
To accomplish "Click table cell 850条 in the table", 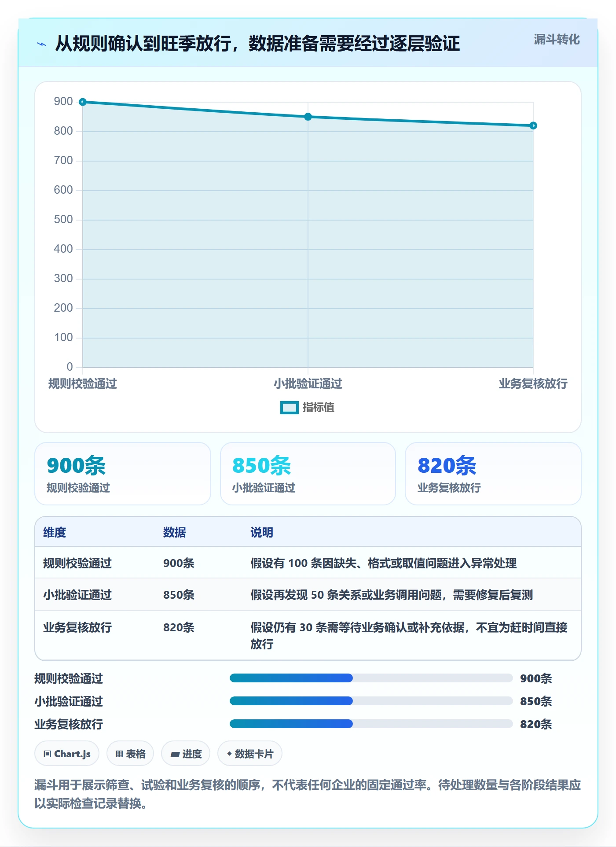I will (x=179, y=595).
